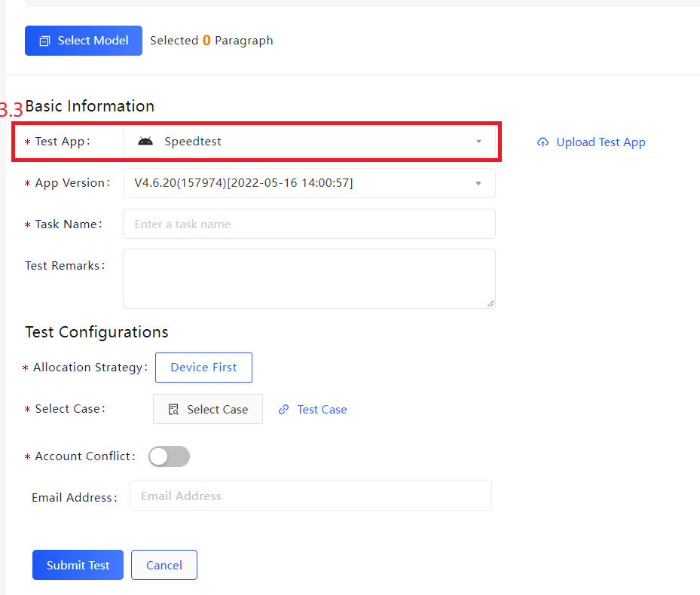700x595 pixels.
Task: Click the Select Model button
Action: (84, 41)
